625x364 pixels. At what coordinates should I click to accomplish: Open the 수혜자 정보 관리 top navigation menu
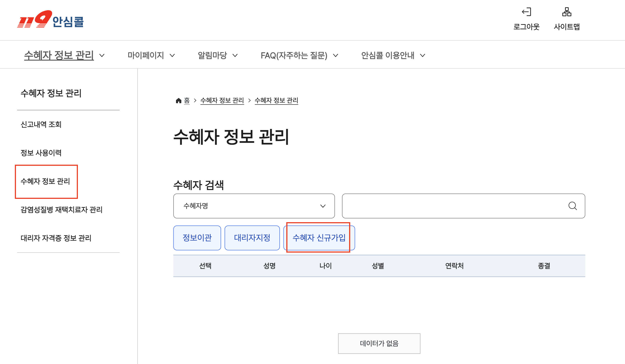(59, 55)
